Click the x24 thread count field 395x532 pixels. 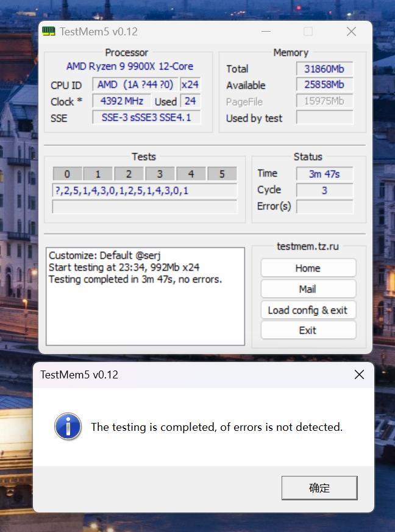[x=190, y=85]
